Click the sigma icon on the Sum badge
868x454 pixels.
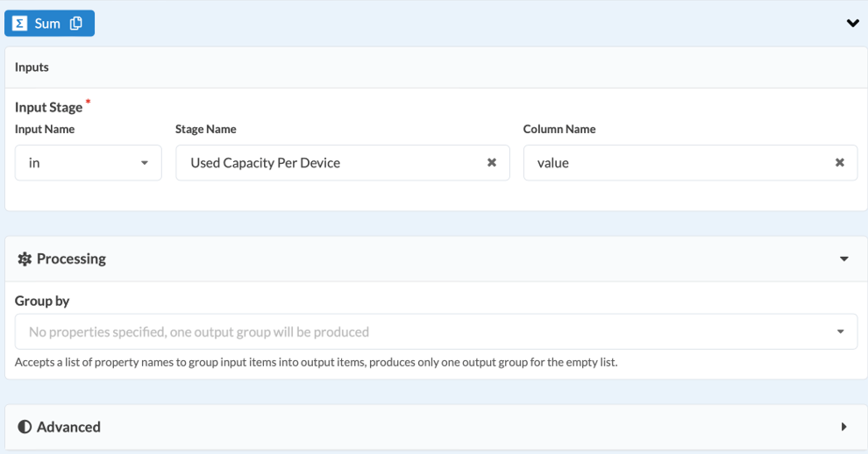[20, 24]
